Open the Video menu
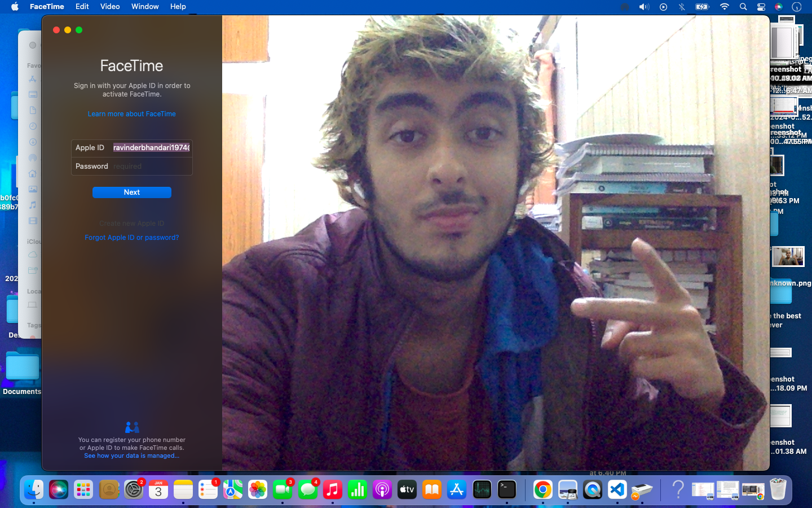The height and width of the screenshot is (508, 812). point(110,7)
